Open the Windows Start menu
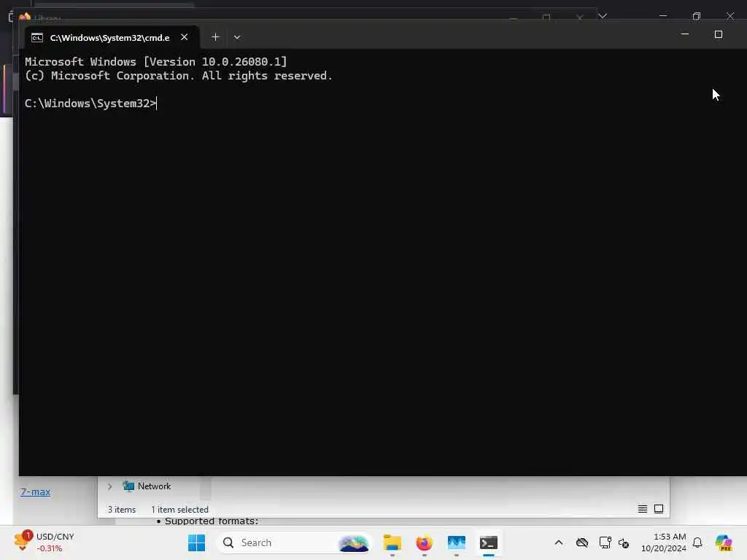The height and width of the screenshot is (560, 747). click(196, 542)
